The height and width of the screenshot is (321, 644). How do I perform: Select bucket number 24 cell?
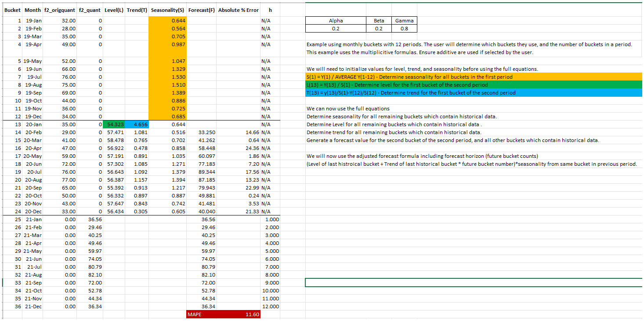coord(12,212)
